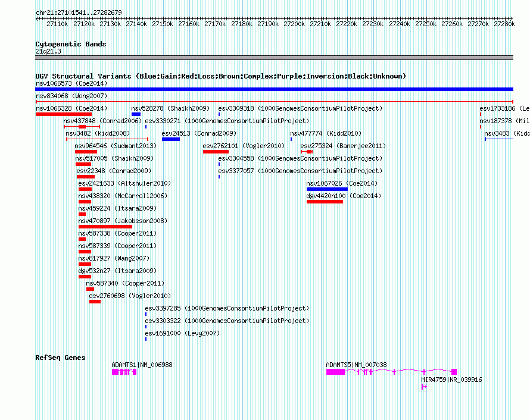
Task: Open MIR4759|NR_039916 gene label
Action: (451, 380)
